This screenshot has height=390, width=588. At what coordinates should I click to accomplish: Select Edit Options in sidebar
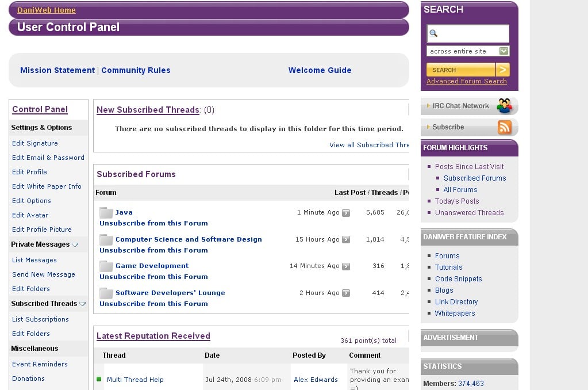click(x=32, y=201)
